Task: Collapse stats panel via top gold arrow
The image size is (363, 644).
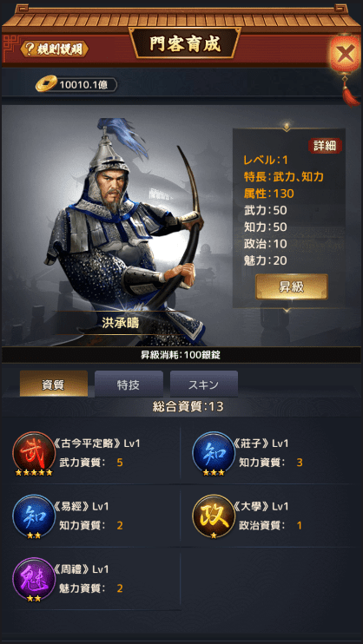Action: tap(287, 125)
